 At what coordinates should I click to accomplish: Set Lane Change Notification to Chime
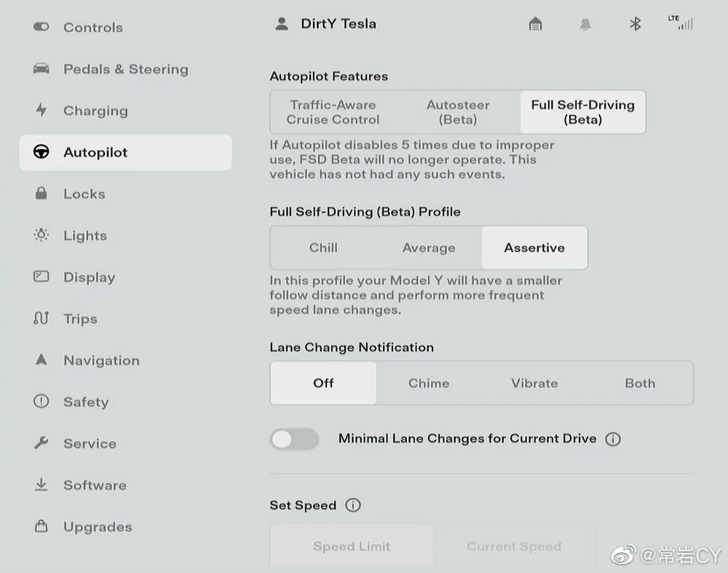pos(429,383)
